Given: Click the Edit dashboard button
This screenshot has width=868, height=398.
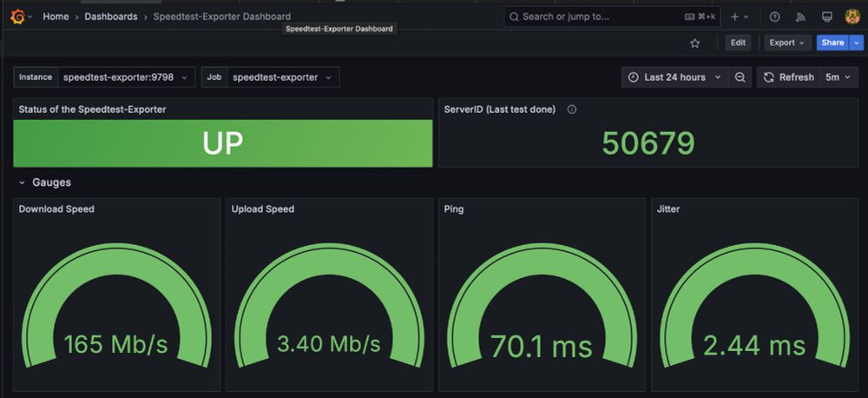Looking at the screenshot, I should [x=739, y=43].
